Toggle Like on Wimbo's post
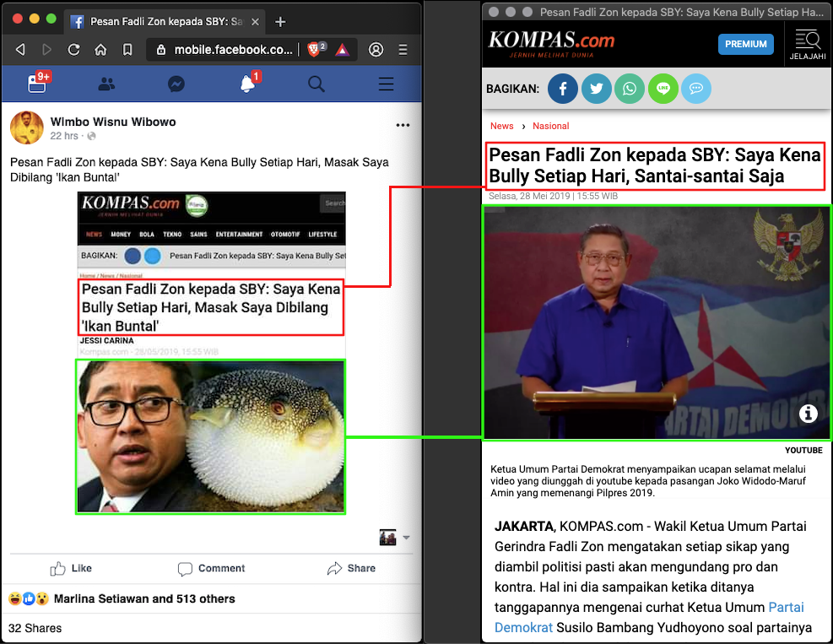The height and width of the screenshot is (644, 833). [x=72, y=568]
